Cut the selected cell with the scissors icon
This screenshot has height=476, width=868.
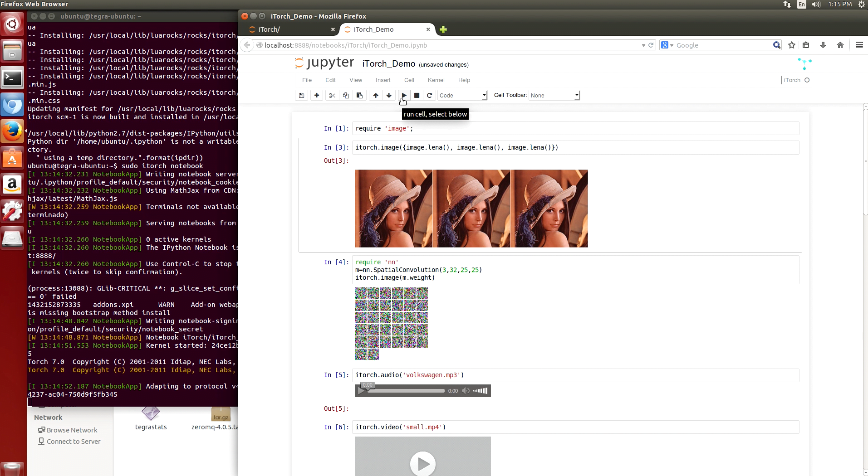(x=332, y=95)
